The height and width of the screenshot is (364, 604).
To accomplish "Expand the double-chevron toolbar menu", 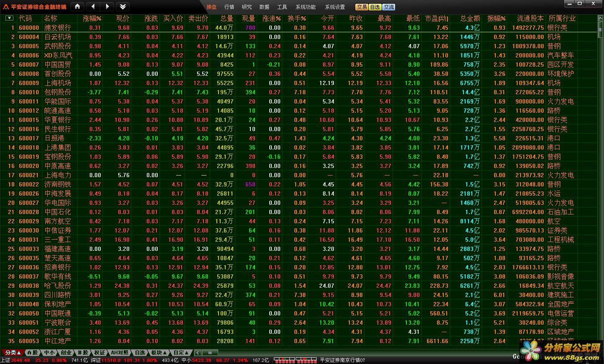I will point(122,7).
